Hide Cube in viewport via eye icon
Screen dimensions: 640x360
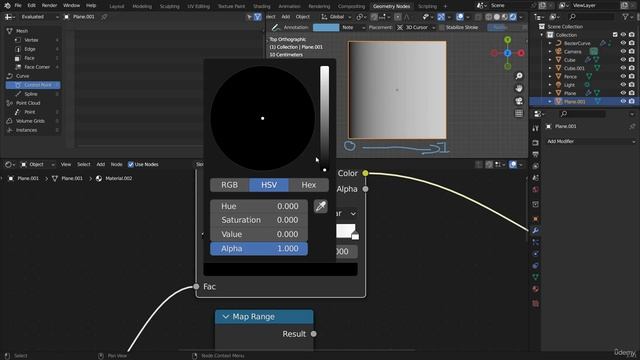(623, 60)
